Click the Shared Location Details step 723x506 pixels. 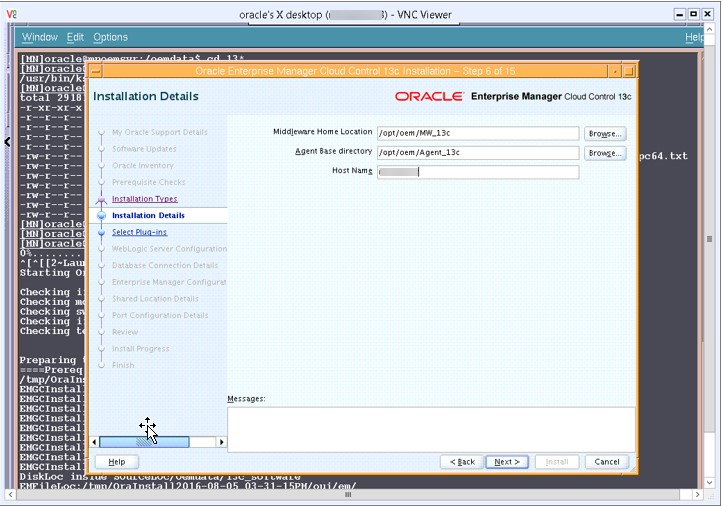click(155, 298)
